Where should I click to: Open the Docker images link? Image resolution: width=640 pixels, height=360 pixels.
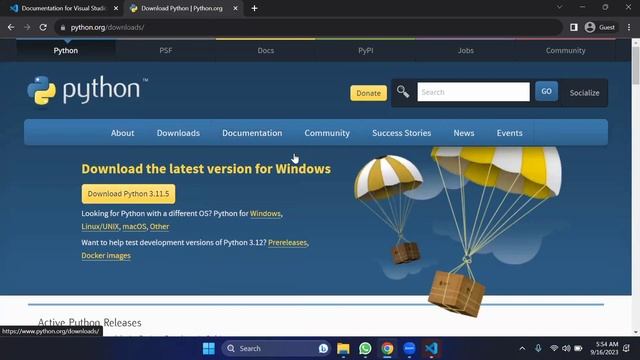(x=106, y=256)
